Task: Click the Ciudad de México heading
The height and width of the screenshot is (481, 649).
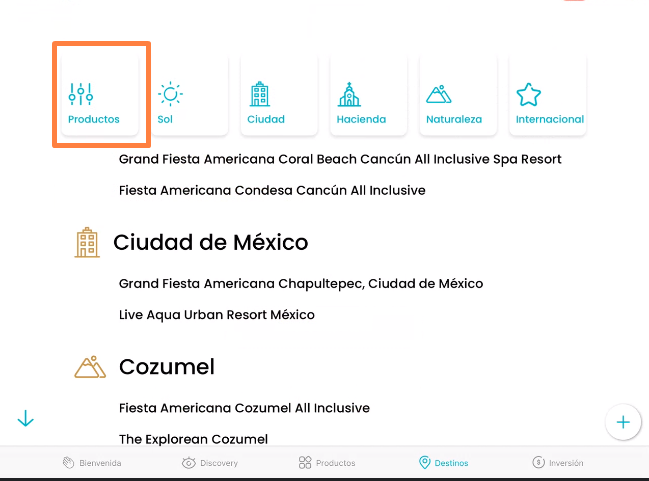Action: [211, 243]
